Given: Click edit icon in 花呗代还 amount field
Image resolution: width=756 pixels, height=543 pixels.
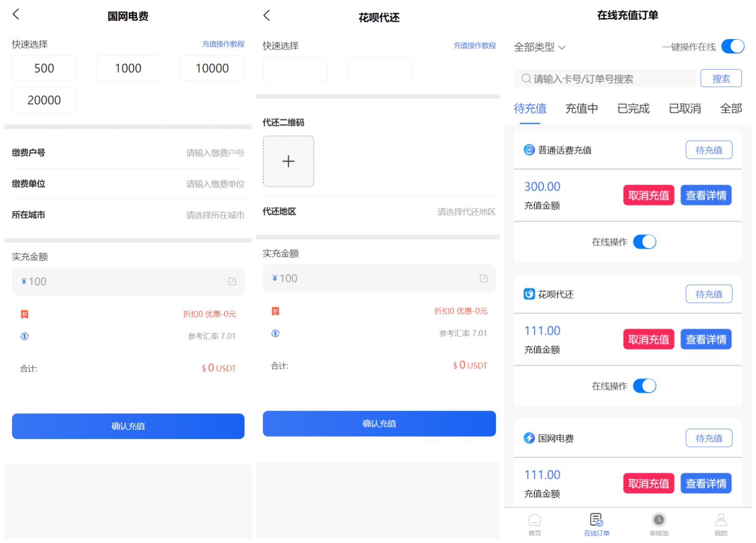Looking at the screenshot, I should pyautogui.click(x=483, y=279).
